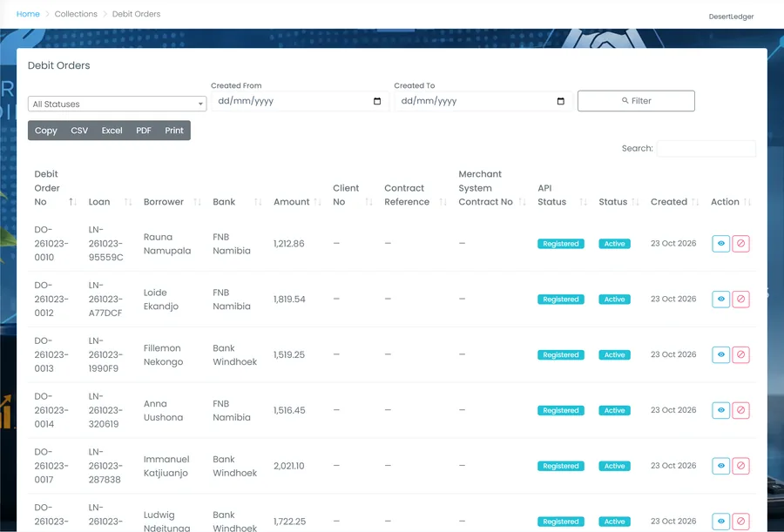Export table as PDF

(144, 131)
